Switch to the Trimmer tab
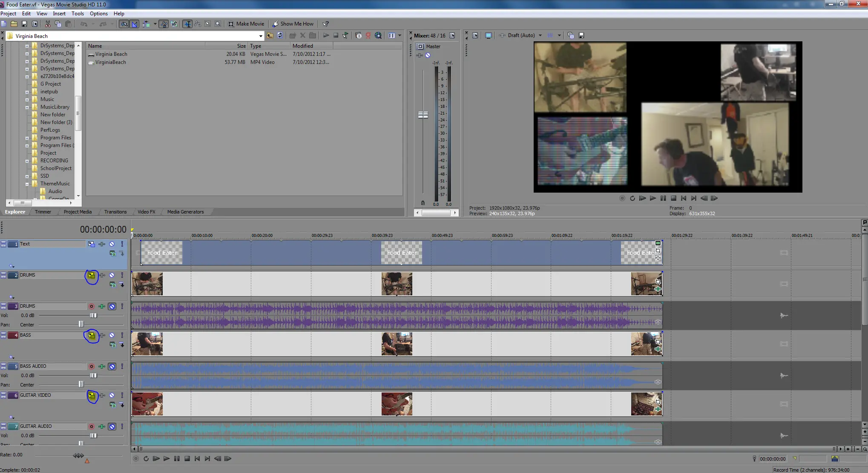868x473 pixels. (43, 212)
